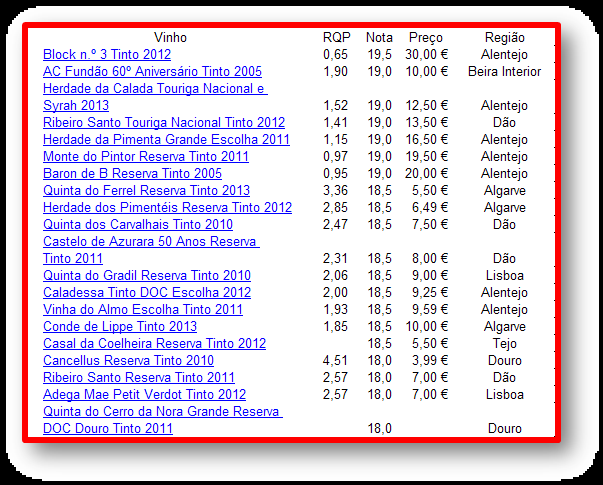Open Caladessa Tinto DOC Escolha 2012 link
Screen dimensions: 603x485
(x=147, y=293)
